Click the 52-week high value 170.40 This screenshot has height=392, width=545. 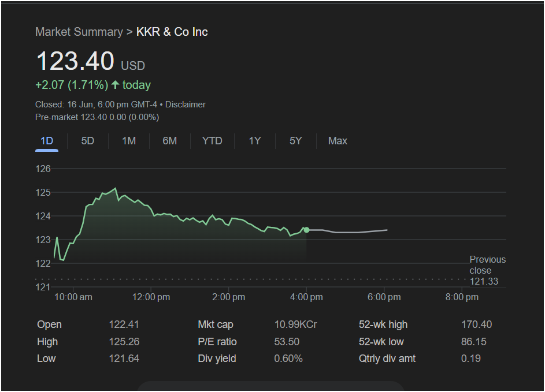click(477, 324)
